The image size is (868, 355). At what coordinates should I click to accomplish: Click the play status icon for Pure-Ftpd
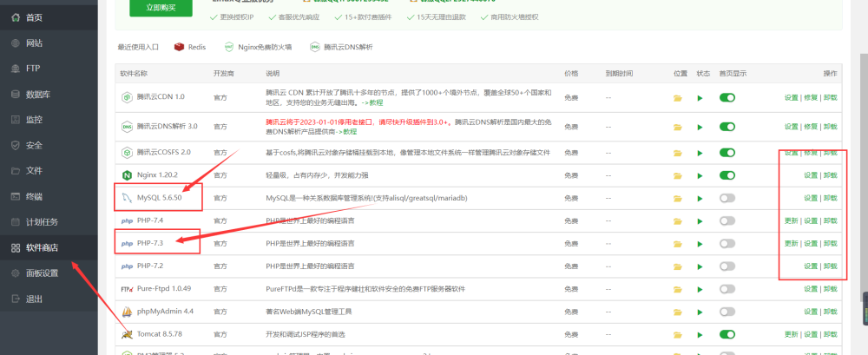tap(700, 289)
